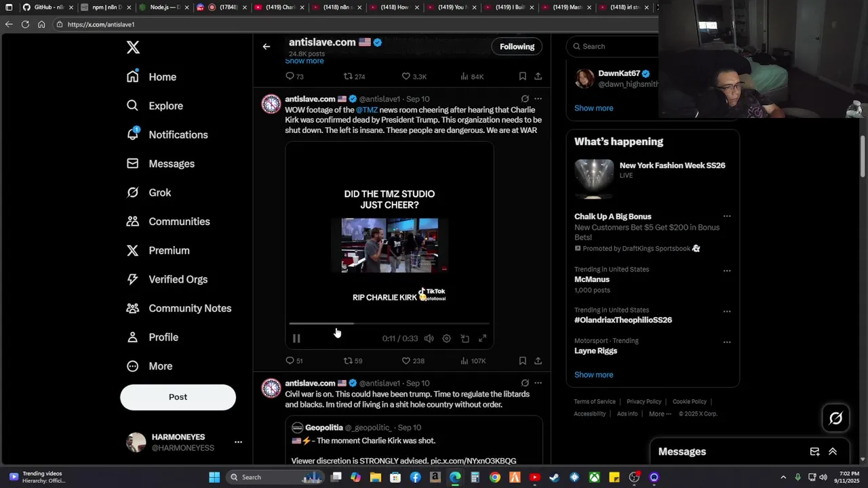
Task: Open options for Chalk Up A Bigger Bonus ad
Action: (727, 217)
